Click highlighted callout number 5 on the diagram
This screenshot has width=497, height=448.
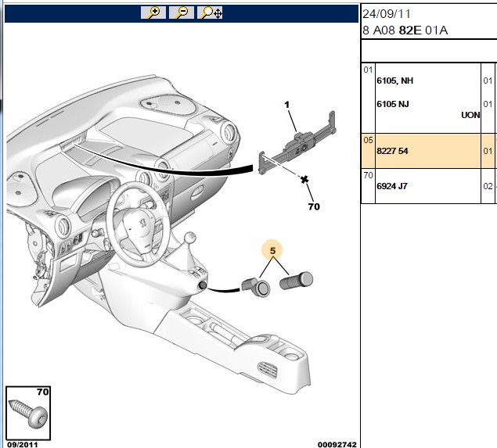click(272, 251)
